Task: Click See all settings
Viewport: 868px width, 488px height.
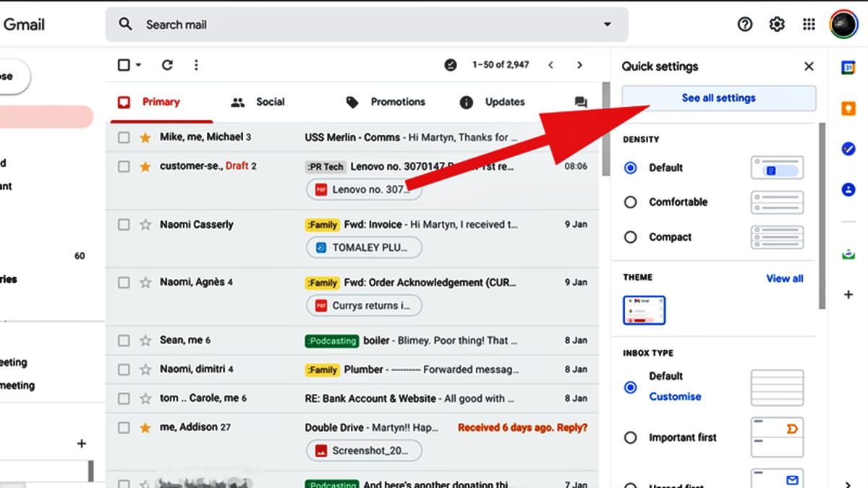Action: pos(718,98)
